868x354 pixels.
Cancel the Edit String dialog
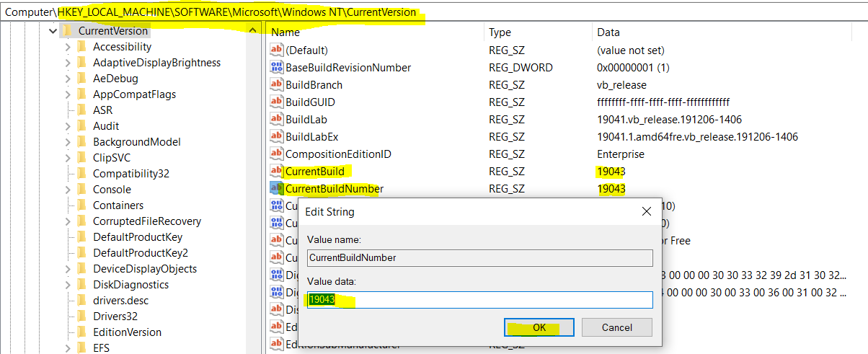click(x=617, y=327)
